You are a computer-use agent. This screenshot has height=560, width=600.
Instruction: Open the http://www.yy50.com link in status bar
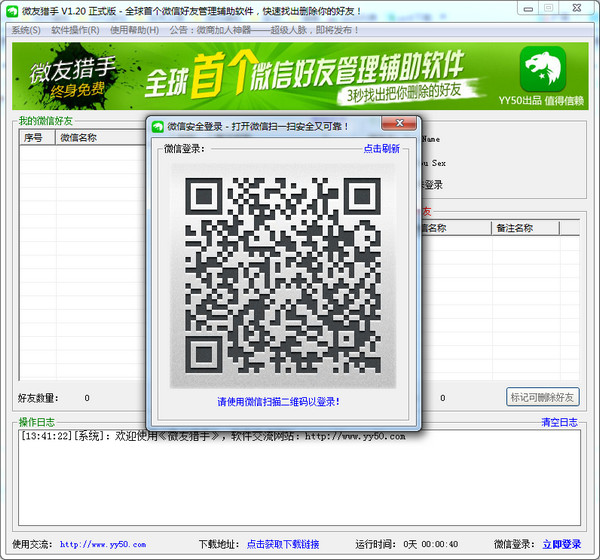click(x=103, y=544)
